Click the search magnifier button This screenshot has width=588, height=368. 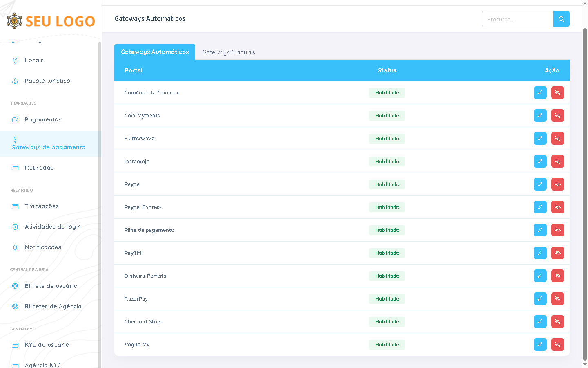click(561, 19)
